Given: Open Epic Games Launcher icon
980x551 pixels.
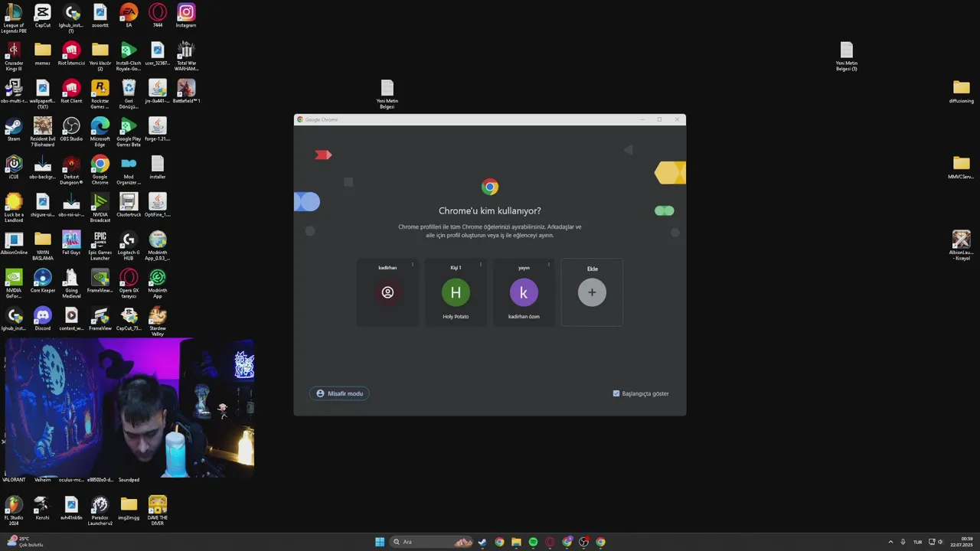Looking at the screenshot, I should (x=100, y=246).
